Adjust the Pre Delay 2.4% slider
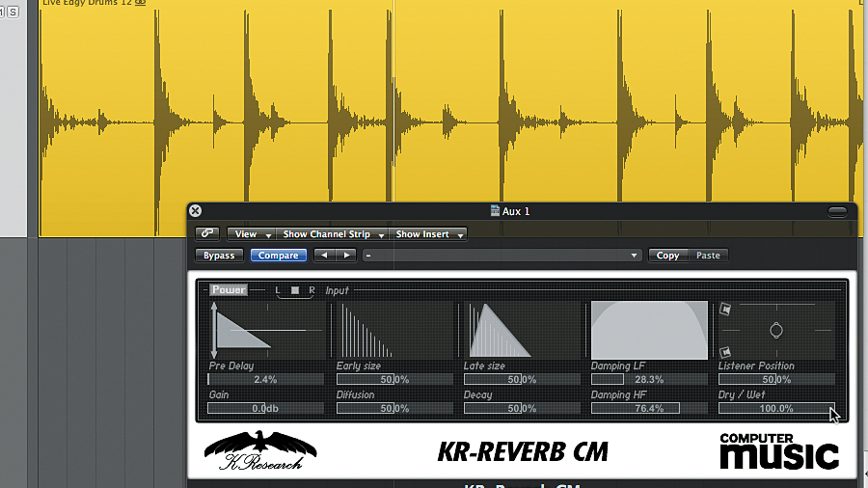 point(266,380)
